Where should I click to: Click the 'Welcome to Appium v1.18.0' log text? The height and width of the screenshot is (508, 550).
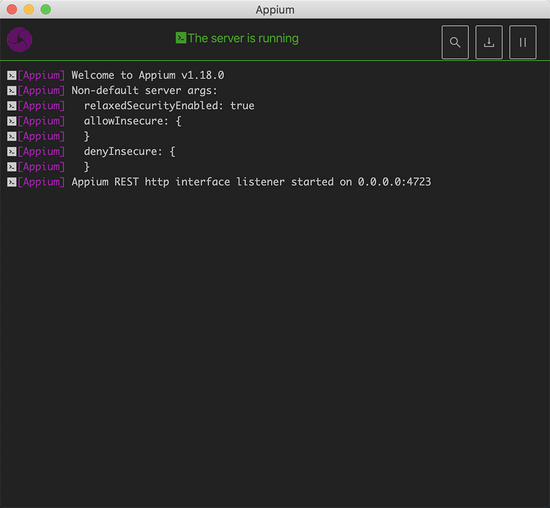point(148,75)
